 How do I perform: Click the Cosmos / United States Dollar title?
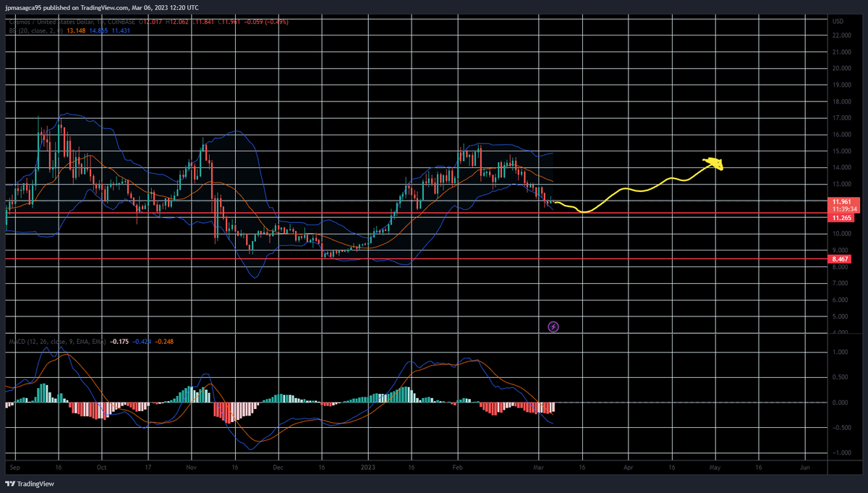pyautogui.click(x=50, y=22)
